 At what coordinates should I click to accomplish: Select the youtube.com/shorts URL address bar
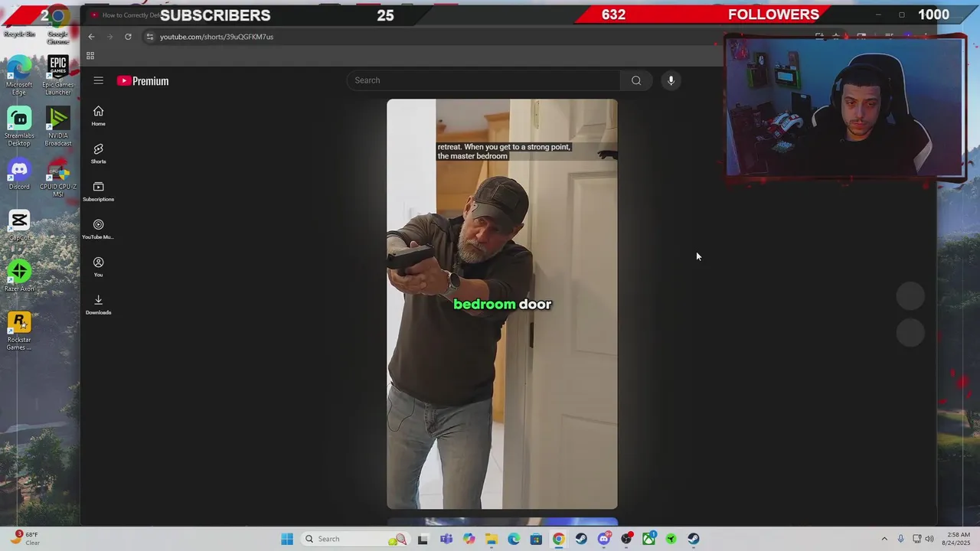(217, 37)
